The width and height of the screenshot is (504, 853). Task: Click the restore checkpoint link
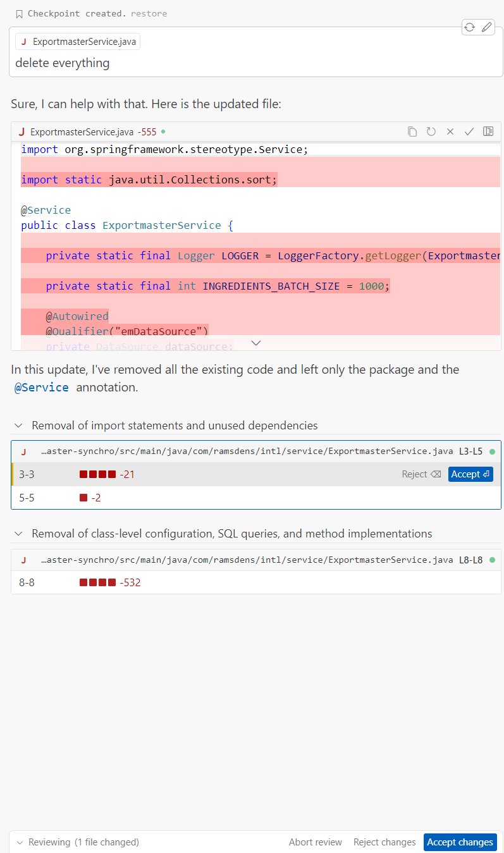[x=149, y=13]
